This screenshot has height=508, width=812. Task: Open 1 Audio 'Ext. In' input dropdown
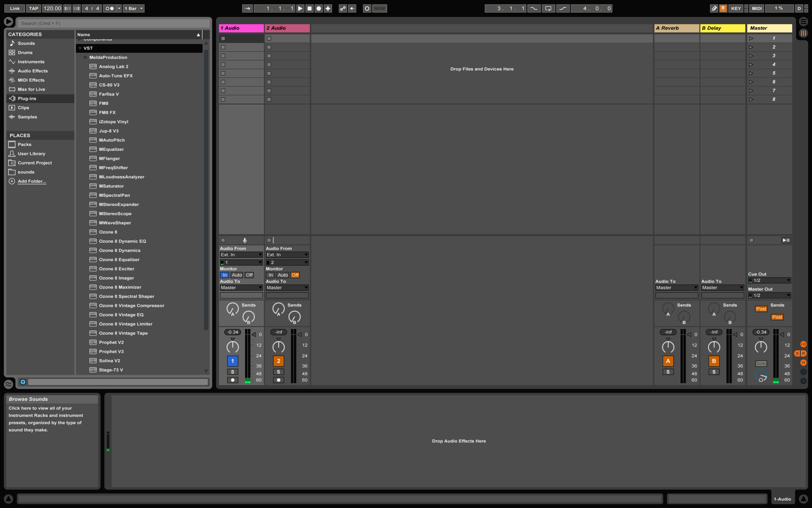(241, 255)
